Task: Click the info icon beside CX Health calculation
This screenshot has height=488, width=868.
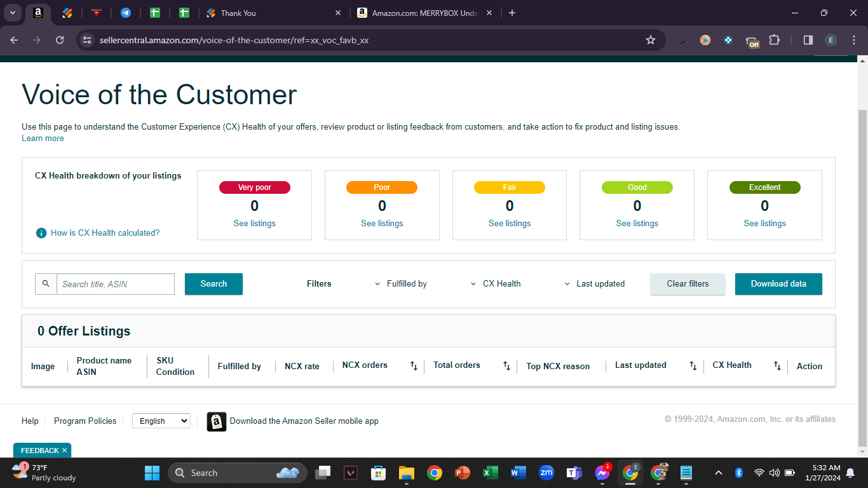Action: tap(41, 233)
